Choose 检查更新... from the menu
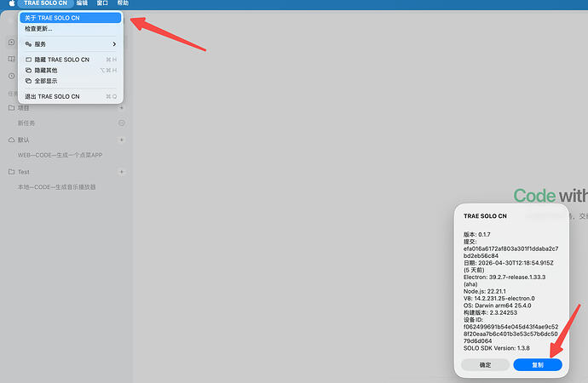The image size is (588, 383). 71,28
